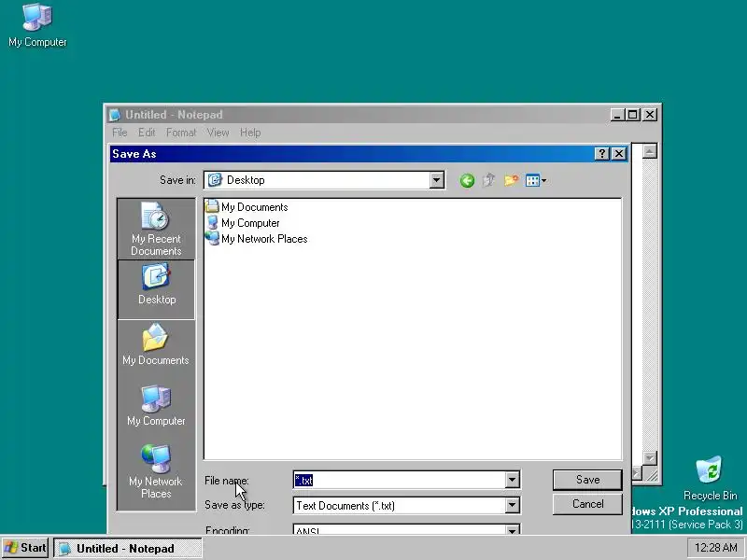Create a new folder icon
Image resolution: width=747 pixels, height=560 pixels.
click(x=511, y=180)
